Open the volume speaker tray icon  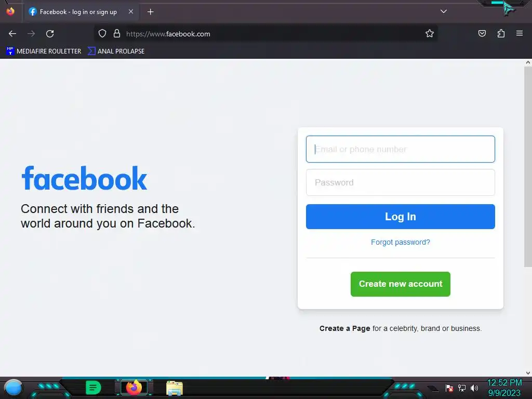tap(474, 388)
